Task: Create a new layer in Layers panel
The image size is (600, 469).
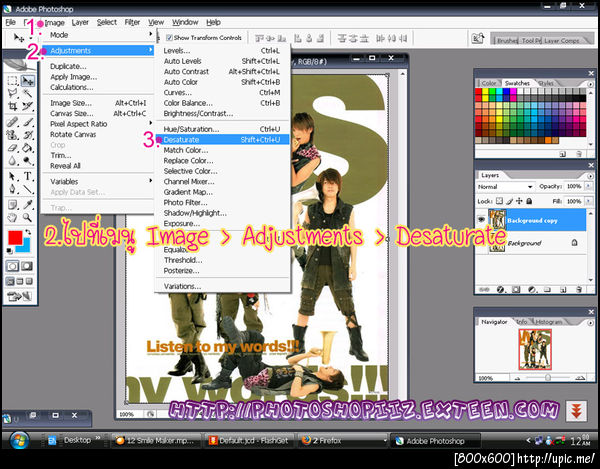Action: click(x=563, y=290)
